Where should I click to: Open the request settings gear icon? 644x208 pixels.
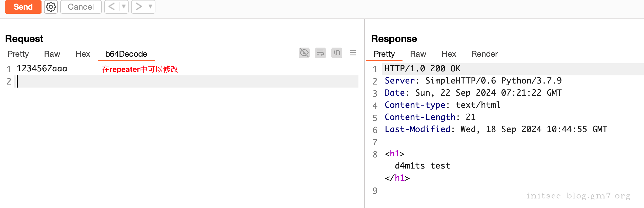51,7
